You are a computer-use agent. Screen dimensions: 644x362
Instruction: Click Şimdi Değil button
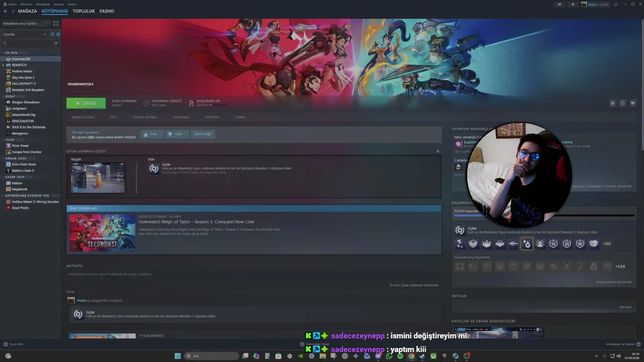[x=203, y=134]
